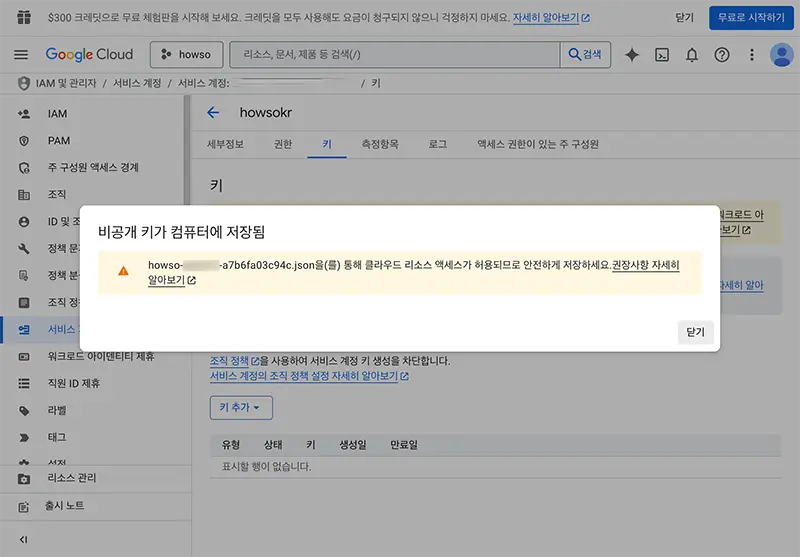The image size is (800, 557).
Task: Open Gemini sparkle assistant icon
Action: pyautogui.click(x=632, y=55)
